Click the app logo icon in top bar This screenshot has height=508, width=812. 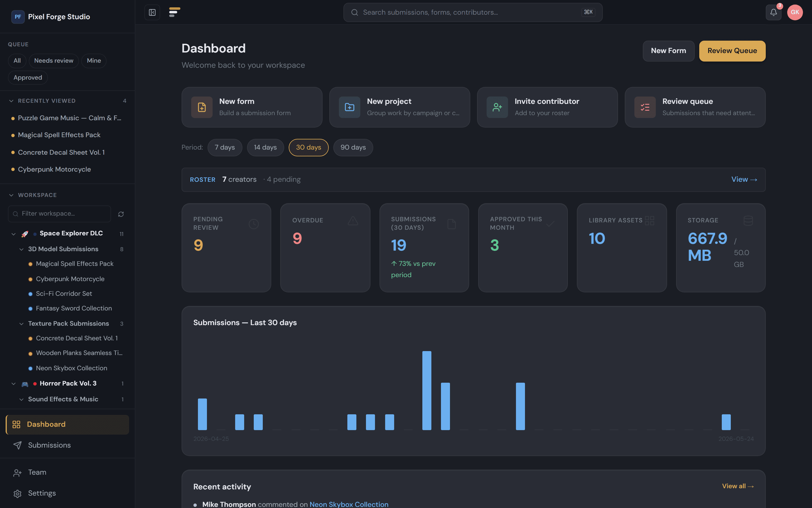(175, 12)
